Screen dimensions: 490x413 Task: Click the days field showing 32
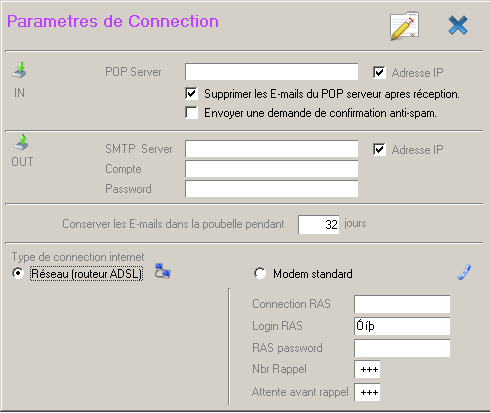pos(319,224)
